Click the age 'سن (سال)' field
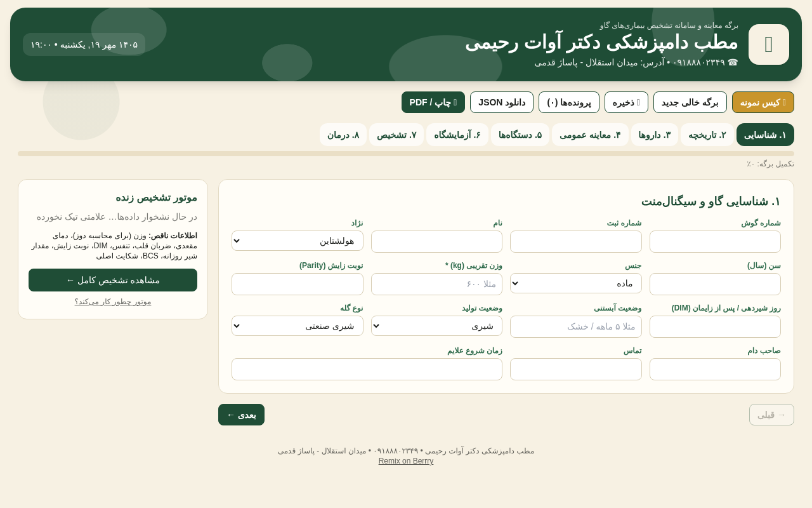This screenshot has width=812, height=508. 715,284
